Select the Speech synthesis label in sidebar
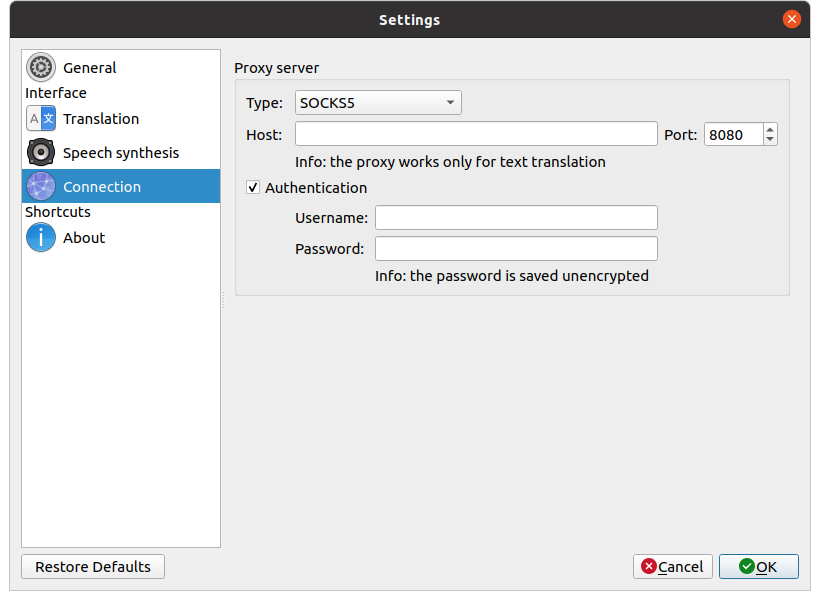Viewport: 820px width, 600px height. click(x=121, y=153)
